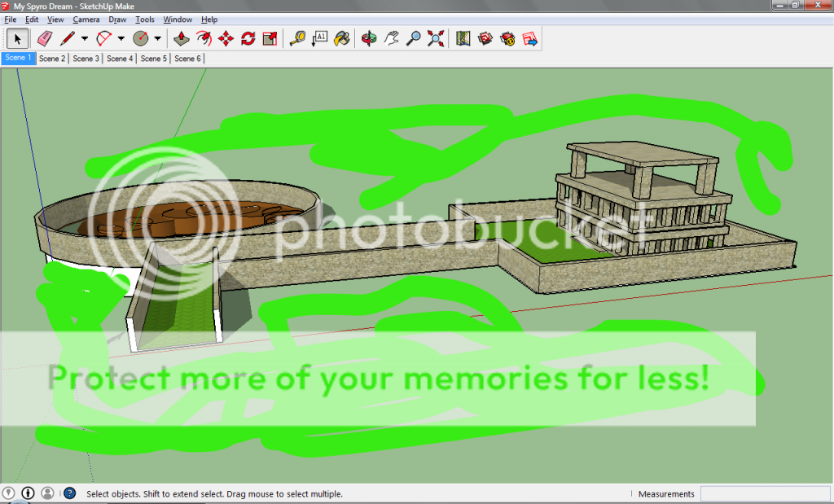Screen dimensions: 834x504
Task: Open the Camera menu
Action: tap(86, 20)
